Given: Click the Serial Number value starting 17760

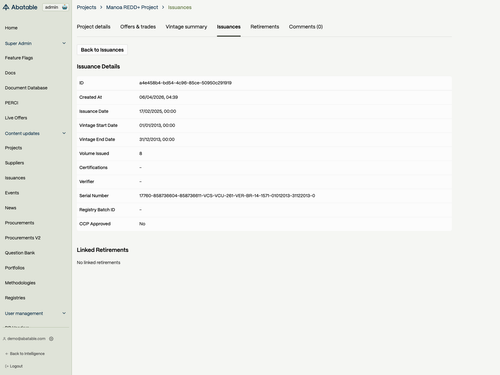Looking at the screenshot, I should point(227,196).
